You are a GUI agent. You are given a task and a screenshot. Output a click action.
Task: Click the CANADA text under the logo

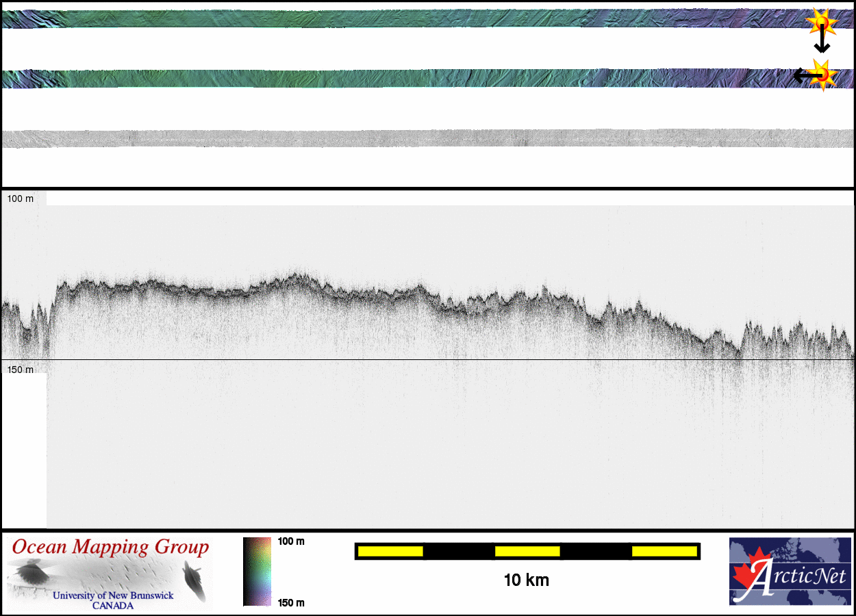pyautogui.click(x=113, y=606)
